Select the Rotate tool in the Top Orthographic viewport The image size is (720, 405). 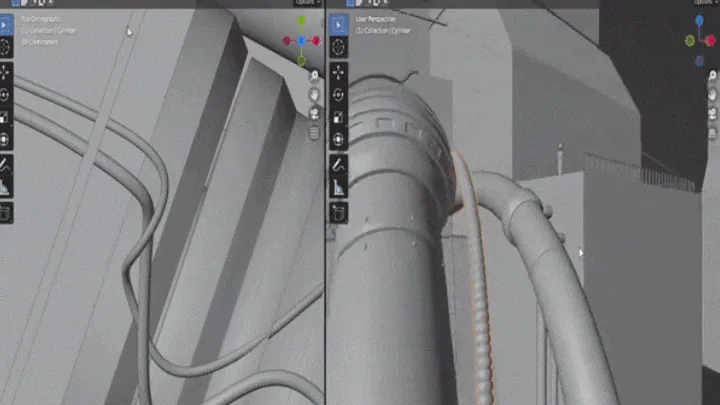tap(5, 95)
